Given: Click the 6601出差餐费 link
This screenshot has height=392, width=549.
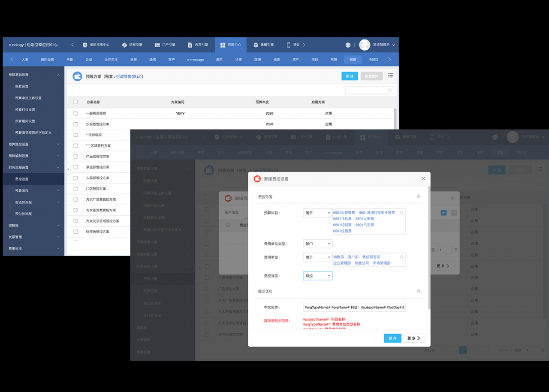Looking at the screenshot, I should coord(344,213).
